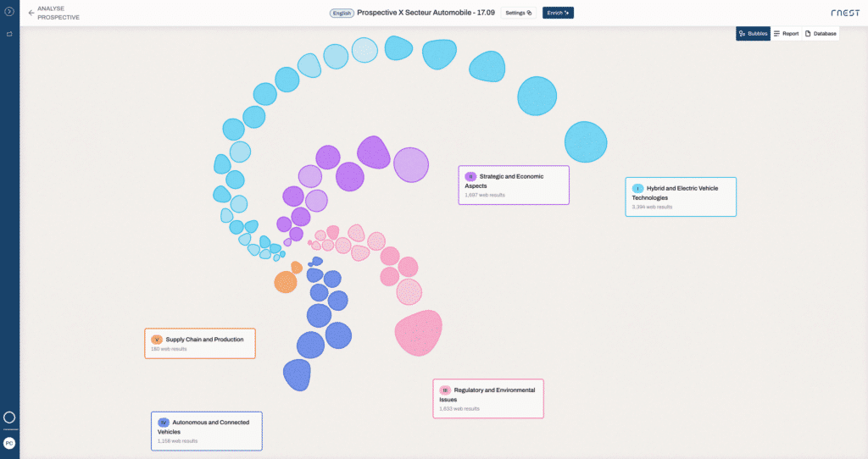Expand the left sidebar with the chevron
Screen dimensions: 868x459
click(x=9, y=12)
